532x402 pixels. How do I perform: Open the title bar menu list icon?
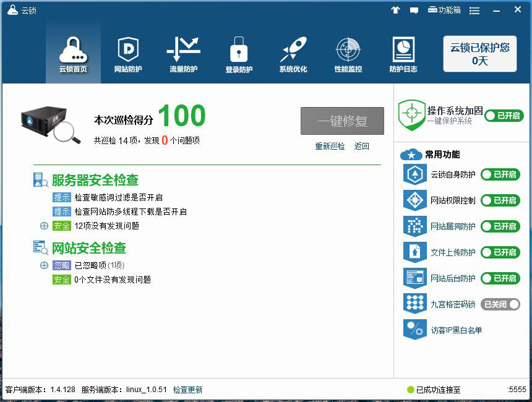pyautogui.click(x=474, y=11)
